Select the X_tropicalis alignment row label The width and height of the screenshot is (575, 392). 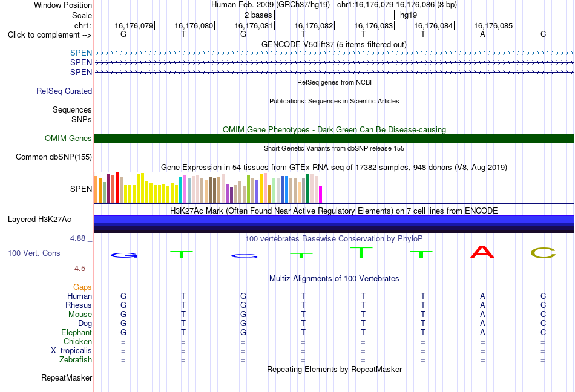point(71,351)
